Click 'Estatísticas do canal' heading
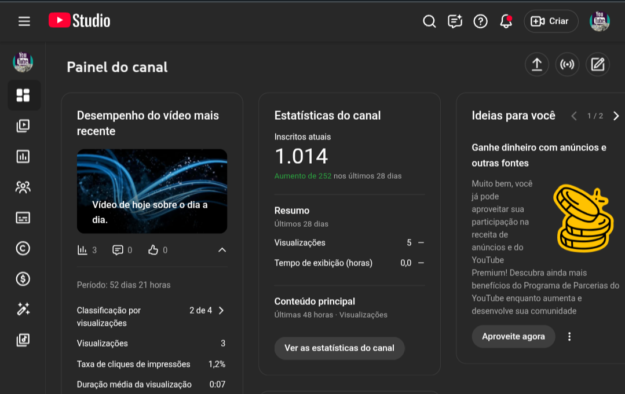The height and width of the screenshot is (394, 625). (x=327, y=116)
